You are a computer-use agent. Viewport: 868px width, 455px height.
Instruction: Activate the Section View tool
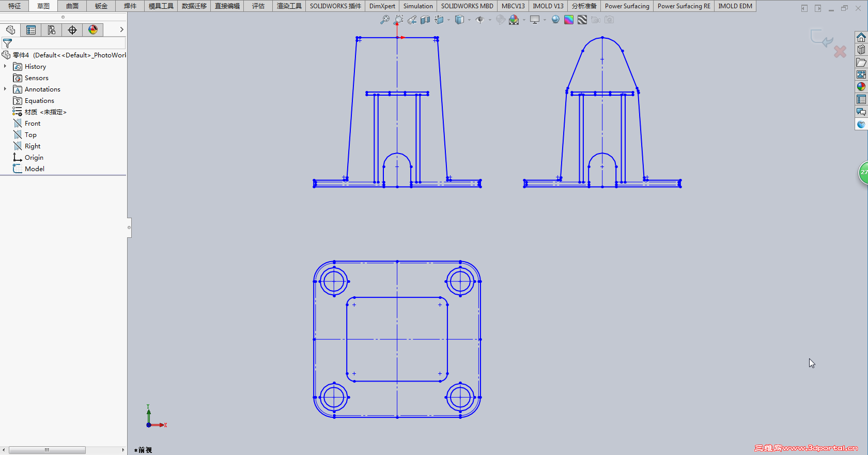(x=425, y=20)
